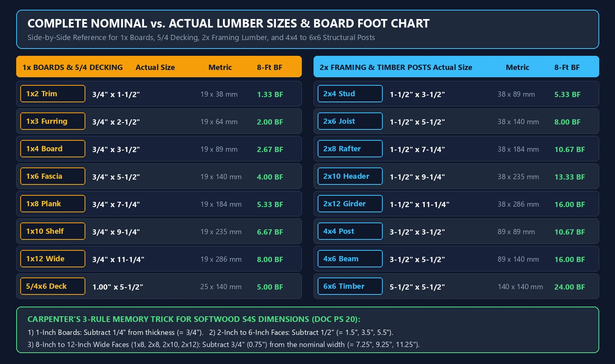Click the actual size 3/4" x 11-1/4"
Screen dimensions: 615x364
coord(118,259)
